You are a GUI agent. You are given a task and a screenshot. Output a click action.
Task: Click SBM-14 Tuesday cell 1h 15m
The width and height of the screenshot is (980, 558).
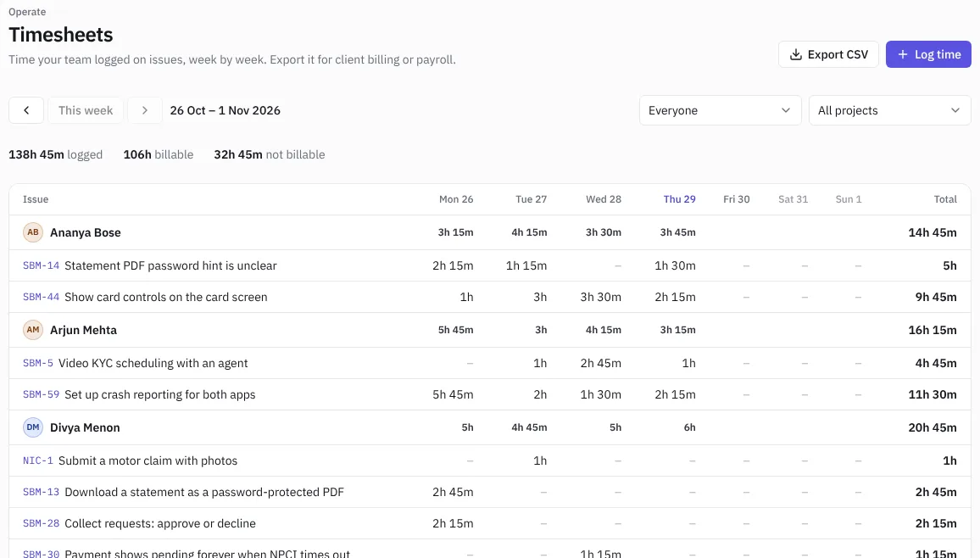tap(526, 265)
